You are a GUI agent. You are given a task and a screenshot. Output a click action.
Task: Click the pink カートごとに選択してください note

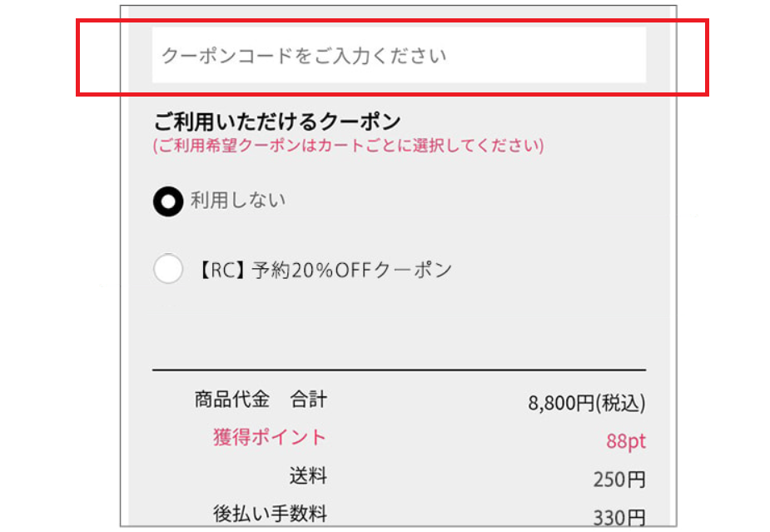pos(348,147)
